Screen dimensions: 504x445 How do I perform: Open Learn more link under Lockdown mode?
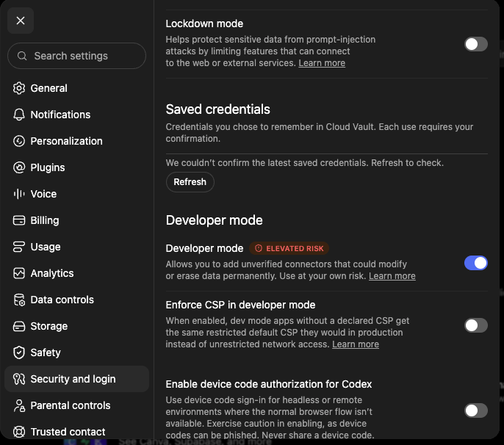322,63
